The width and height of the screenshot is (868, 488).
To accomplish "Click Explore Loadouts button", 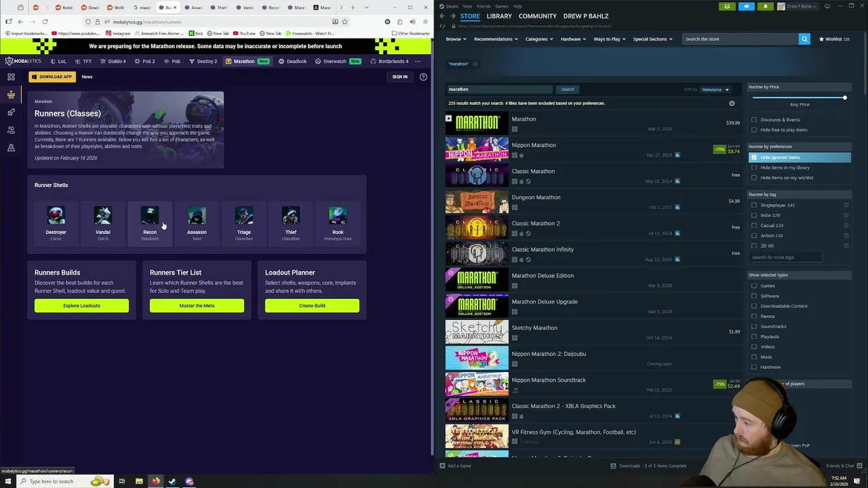I will [x=81, y=306].
